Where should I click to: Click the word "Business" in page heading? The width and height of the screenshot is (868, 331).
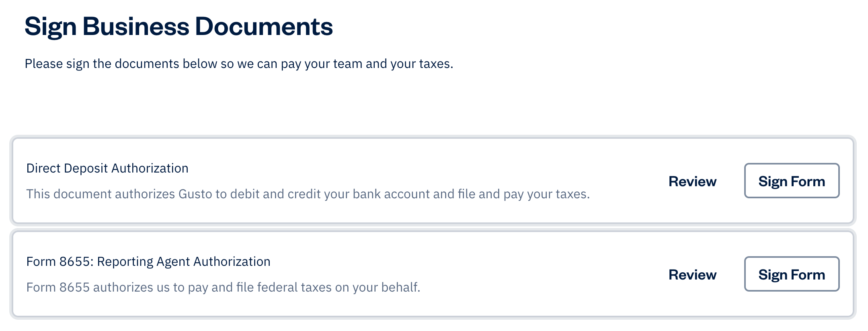click(135, 27)
